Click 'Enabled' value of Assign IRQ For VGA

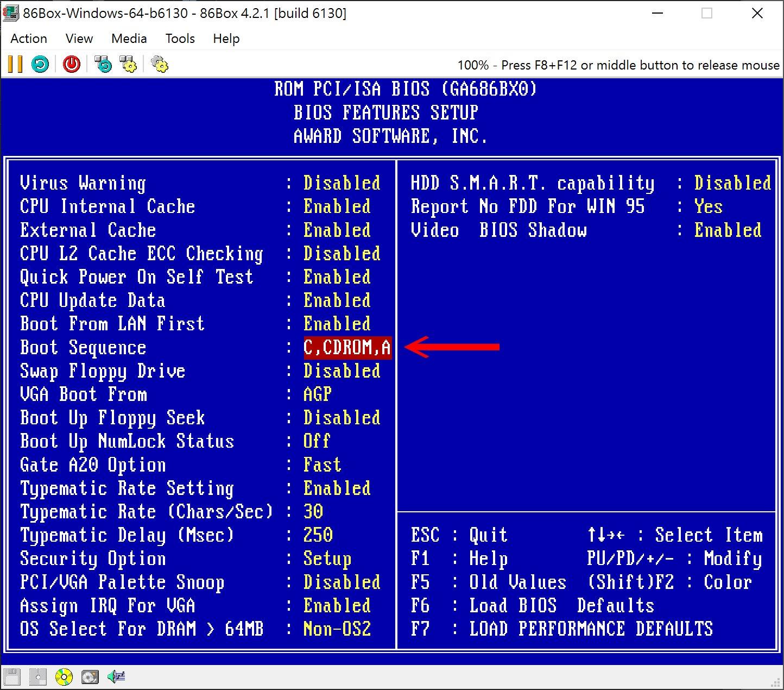pyautogui.click(x=337, y=605)
